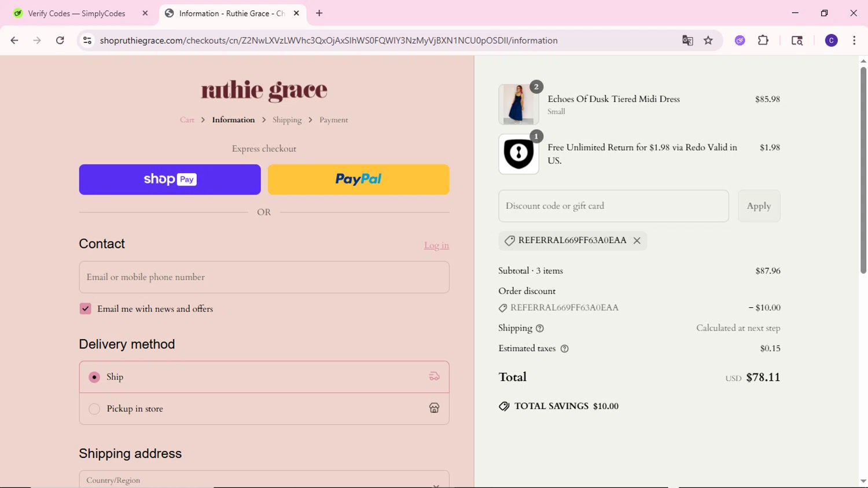Click the discount tag icon on applied code chip
The image size is (868, 488).
pos(510,241)
